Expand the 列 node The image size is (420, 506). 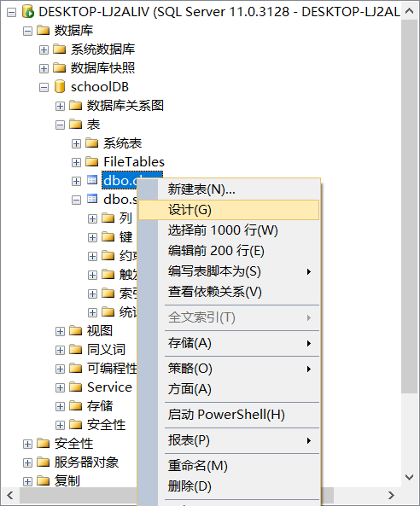(92, 218)
